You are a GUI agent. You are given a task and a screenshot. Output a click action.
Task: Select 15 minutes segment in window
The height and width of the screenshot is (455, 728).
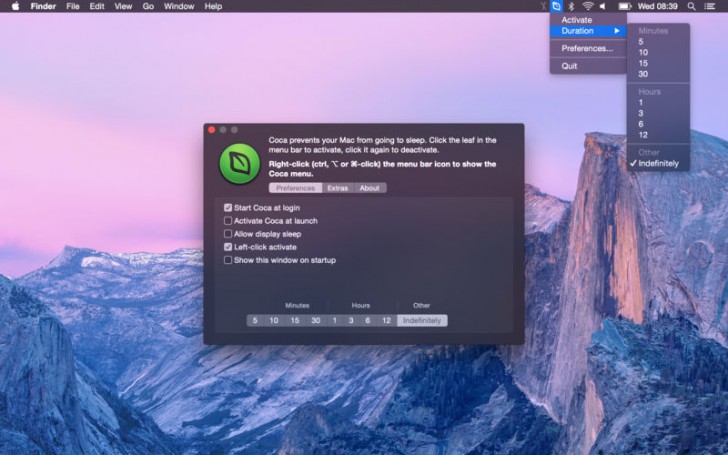(295, 320)
